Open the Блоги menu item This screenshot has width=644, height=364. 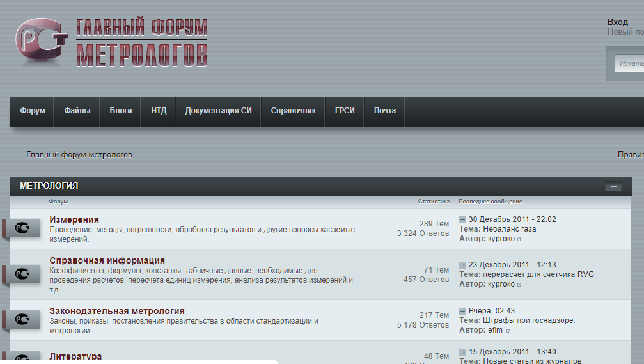point(121,111)
